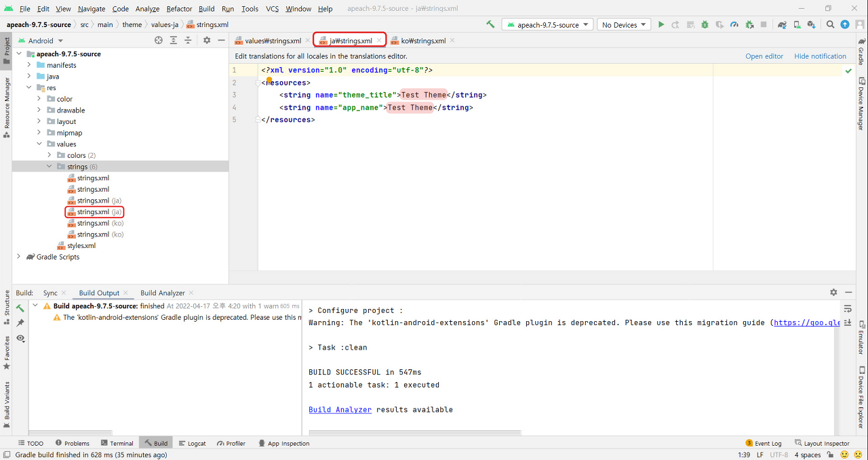Open the Refactor menu
The width and height of the screenshot is (868, 460).
click(179, 9)
